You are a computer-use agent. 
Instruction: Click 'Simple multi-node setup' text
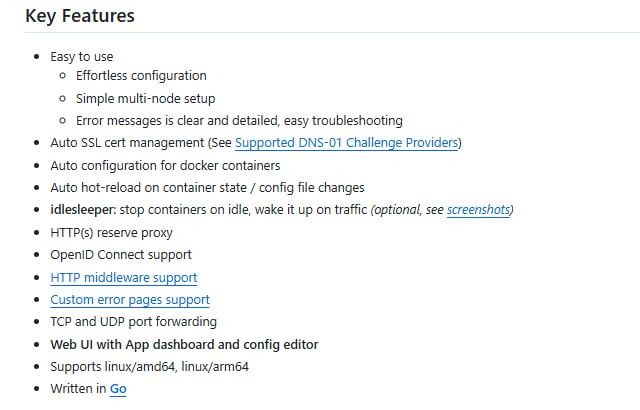145,98
